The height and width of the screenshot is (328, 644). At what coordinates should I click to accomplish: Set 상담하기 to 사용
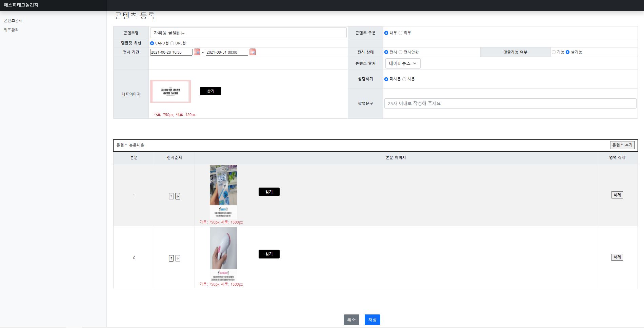[x=404, y=79]
